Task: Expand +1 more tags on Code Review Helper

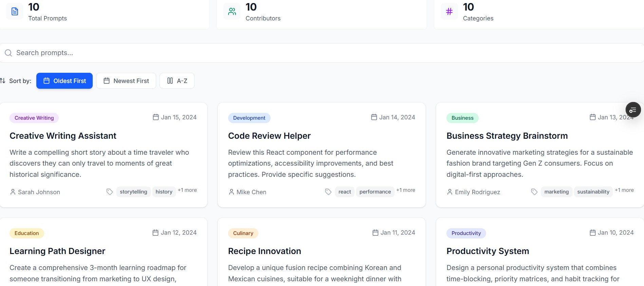Action: pos(406,190)
